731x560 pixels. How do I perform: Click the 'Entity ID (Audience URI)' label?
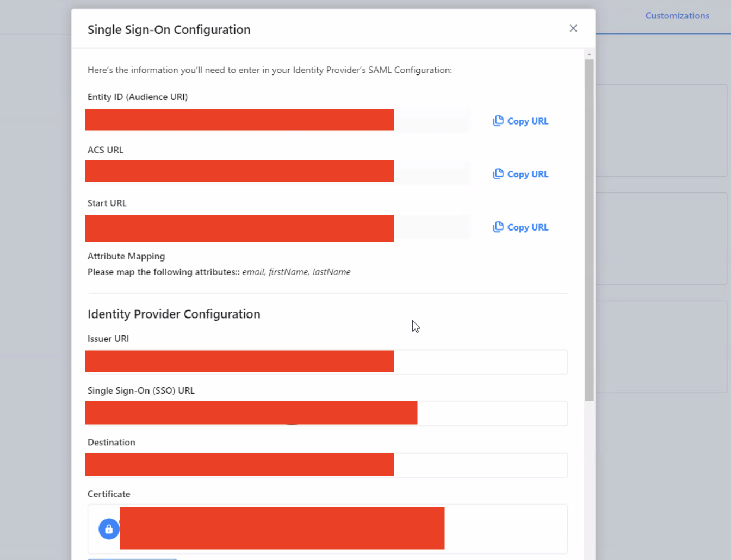[x=138, y=97]
